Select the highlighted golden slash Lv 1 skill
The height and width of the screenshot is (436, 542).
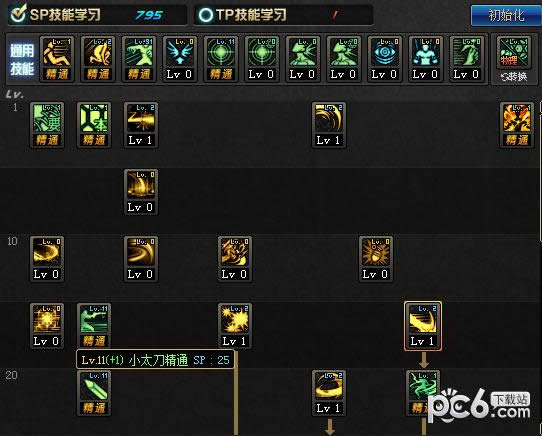tap(423, 326)
